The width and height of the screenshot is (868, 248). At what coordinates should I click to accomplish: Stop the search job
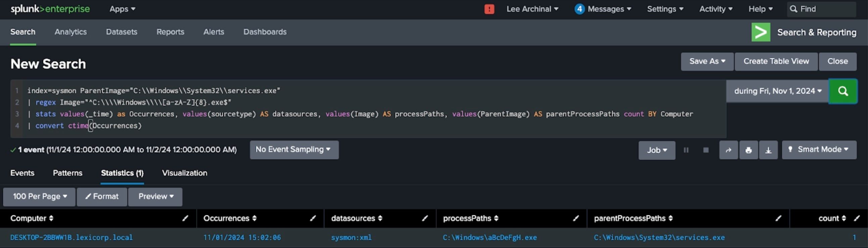706,150
